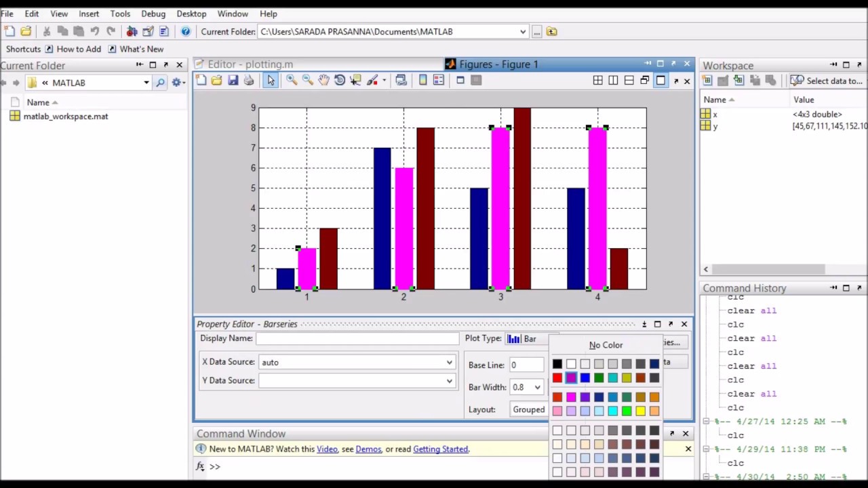
Task: Tile figures left and right
Action: (613, 81)
